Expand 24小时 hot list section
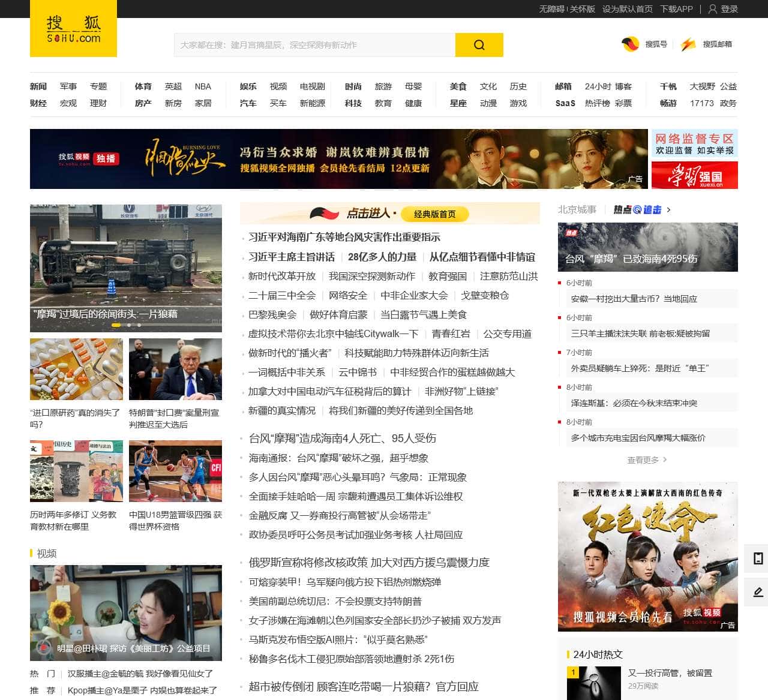 tap(599, 654)
